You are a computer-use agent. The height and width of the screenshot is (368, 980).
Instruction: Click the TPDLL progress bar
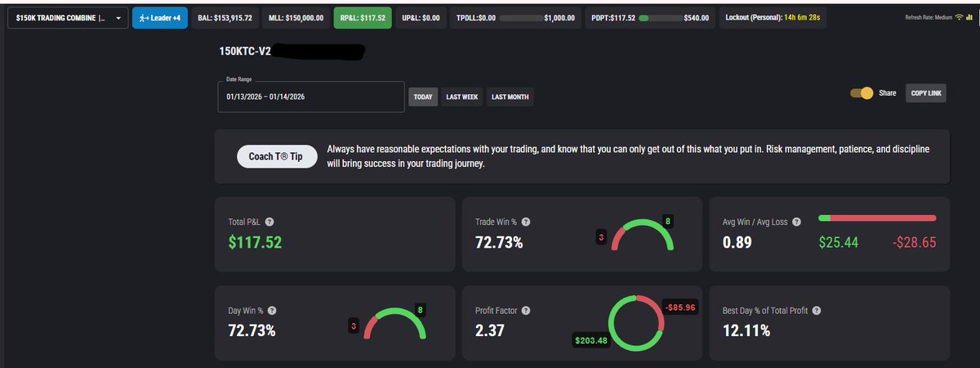(x=519, y=17)
